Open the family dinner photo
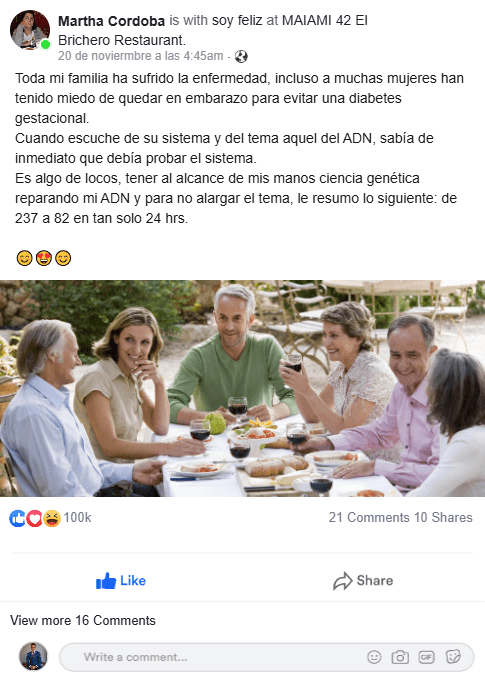The height and width of the screenshot is (680, 485). click(242, 388)
